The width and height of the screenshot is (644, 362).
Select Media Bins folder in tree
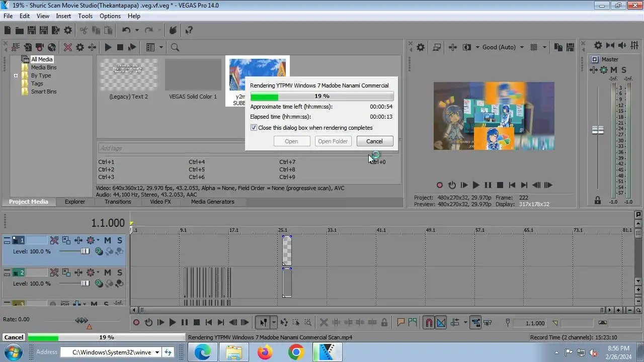click(x=44, y=67)
